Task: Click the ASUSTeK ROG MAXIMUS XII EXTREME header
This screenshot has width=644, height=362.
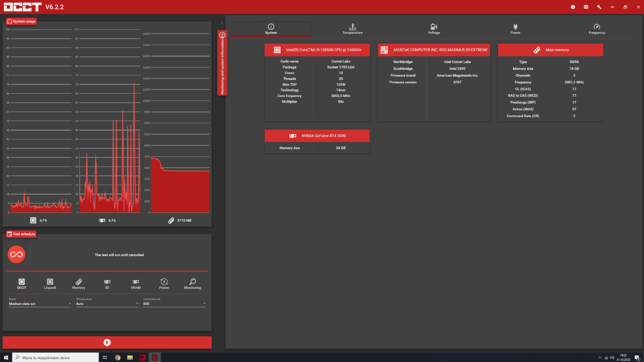Action: (434, 50)
